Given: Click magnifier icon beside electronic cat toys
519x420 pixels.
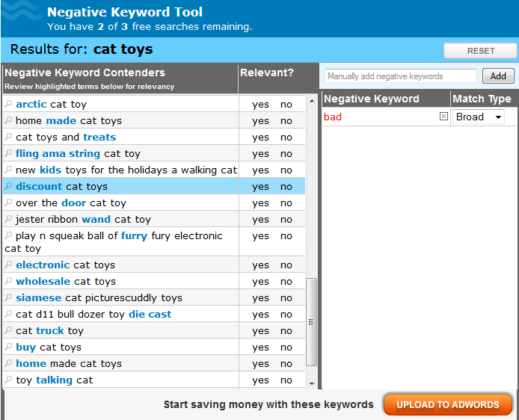Looking at the screenshot, I should [x=9, y=265].
